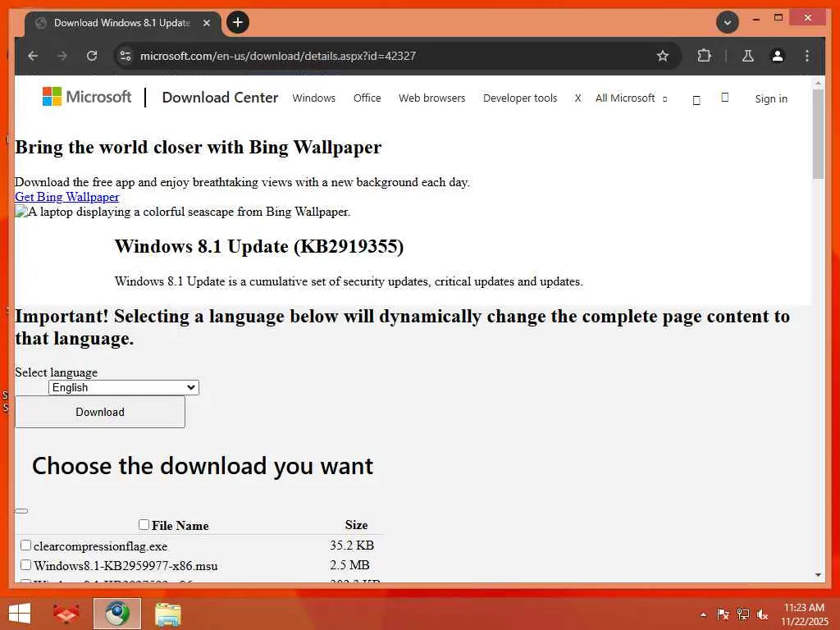Click the X item in the nav bar
Screen dimensions: 840x630
pyautogui.click(x=577, y=98)
